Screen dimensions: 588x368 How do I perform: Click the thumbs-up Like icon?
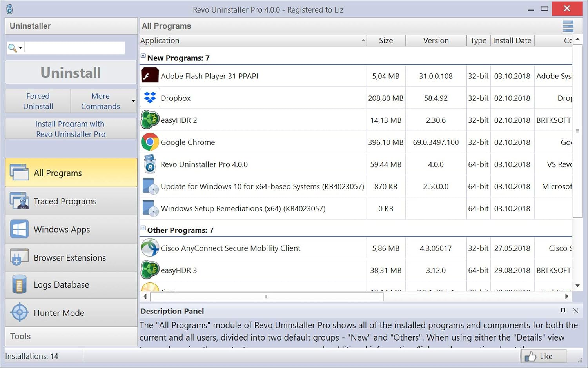click(530, 356)
